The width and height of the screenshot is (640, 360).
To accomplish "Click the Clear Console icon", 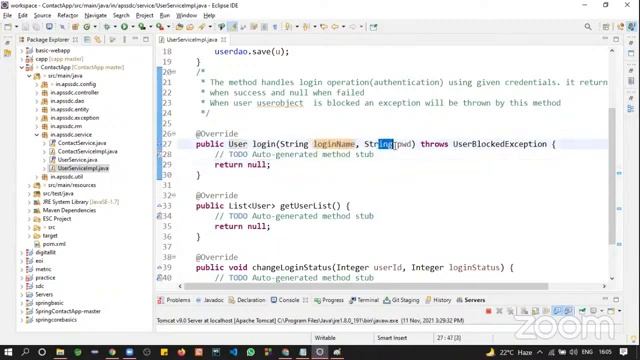I will click(x=524, y=311).
